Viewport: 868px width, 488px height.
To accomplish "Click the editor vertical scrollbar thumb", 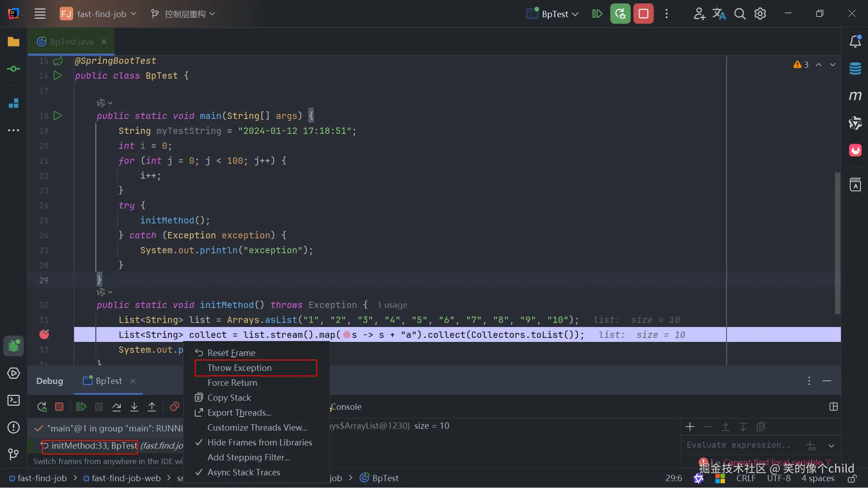I will point(837,243).
